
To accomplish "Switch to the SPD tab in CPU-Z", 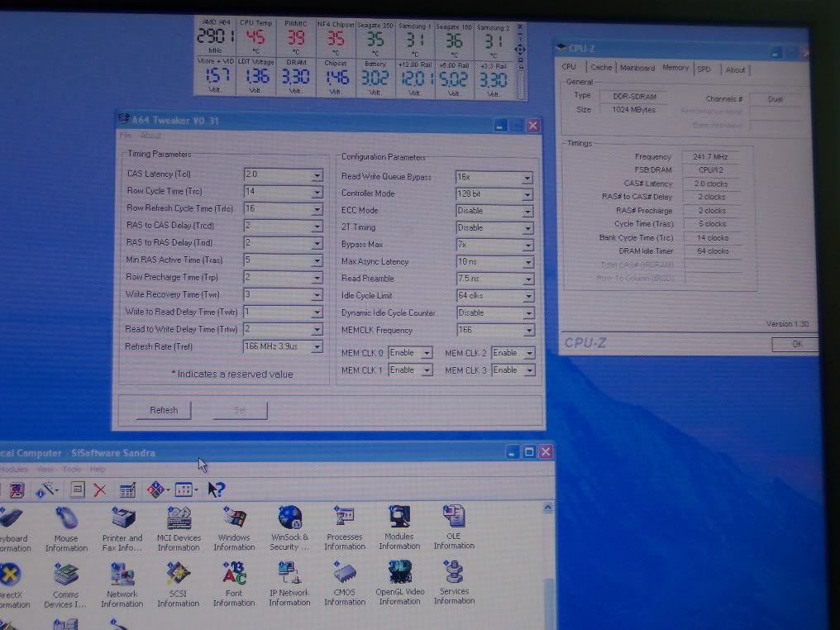I will pos(704,69).
